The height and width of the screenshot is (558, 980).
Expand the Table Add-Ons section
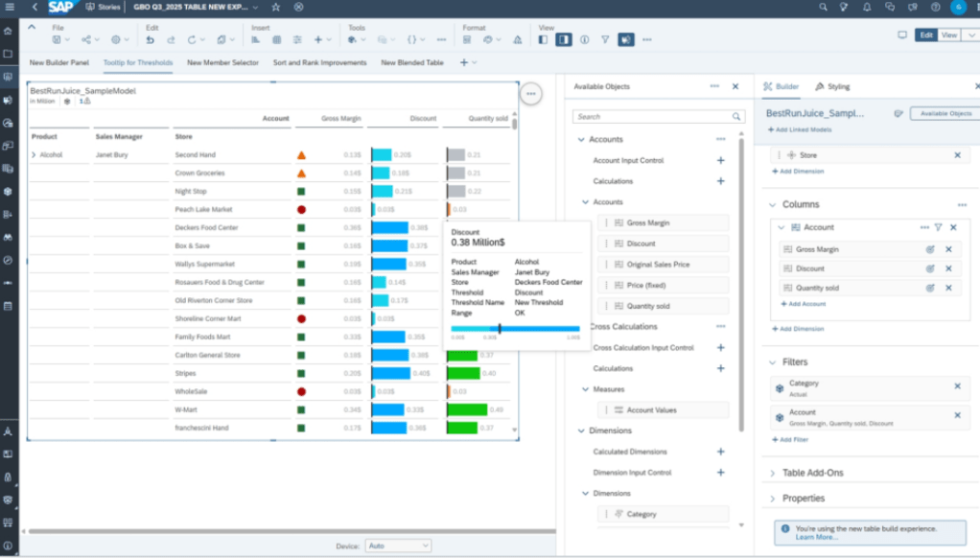[773, 474]
